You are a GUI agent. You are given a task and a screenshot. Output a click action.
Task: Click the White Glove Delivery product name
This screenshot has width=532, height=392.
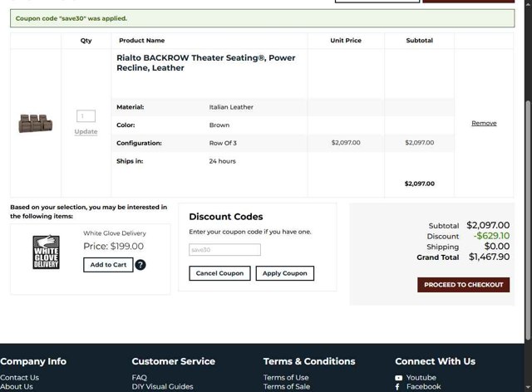(x=115, y=233)
